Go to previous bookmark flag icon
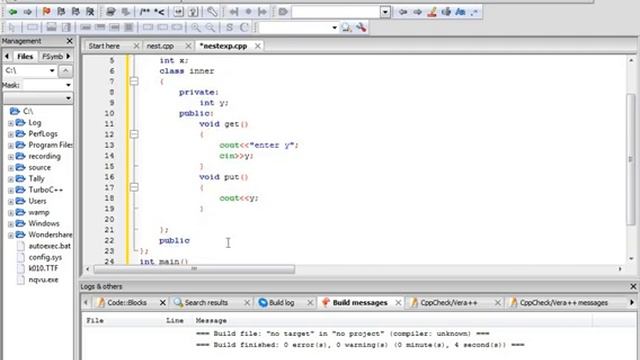Screen dimensions: 640x360 pos(61,12)
